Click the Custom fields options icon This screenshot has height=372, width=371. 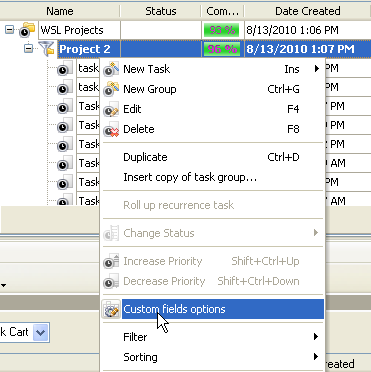pyautogui.click(x=111, y=309)
